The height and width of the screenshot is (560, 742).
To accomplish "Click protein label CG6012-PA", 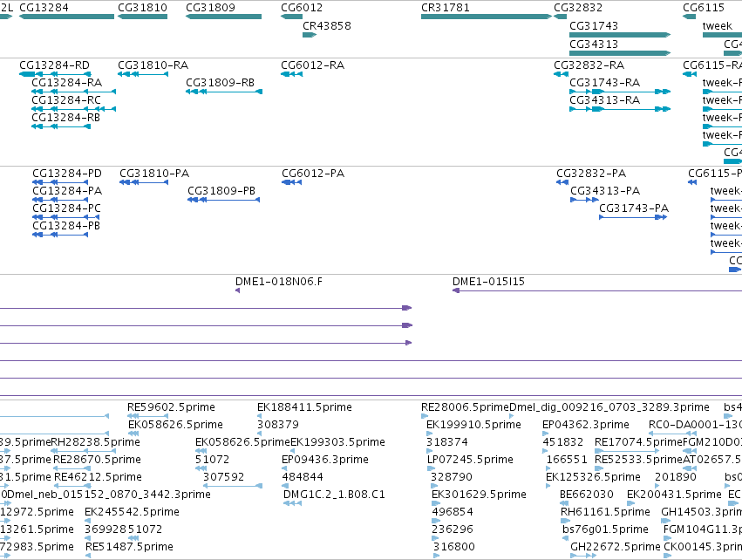I will pos(313,174).
